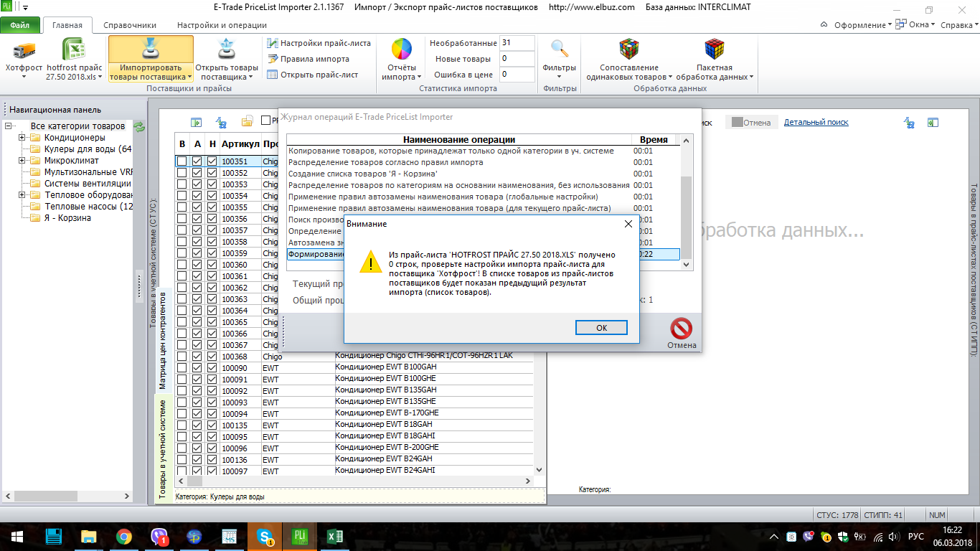The width and height of the screenshot is (980, 551).
Task: Toggle the В checkbox for article 100351
Action: pos(182,161)
